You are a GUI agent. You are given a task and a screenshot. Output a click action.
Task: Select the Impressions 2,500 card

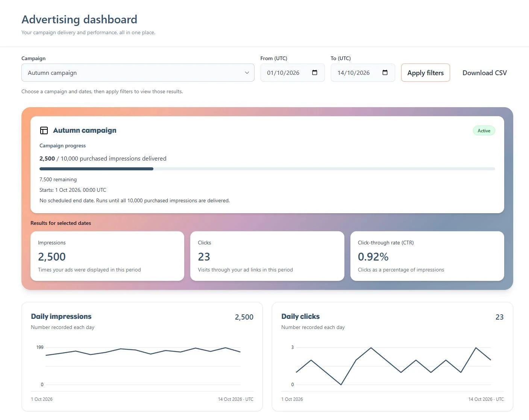(107, 256)
